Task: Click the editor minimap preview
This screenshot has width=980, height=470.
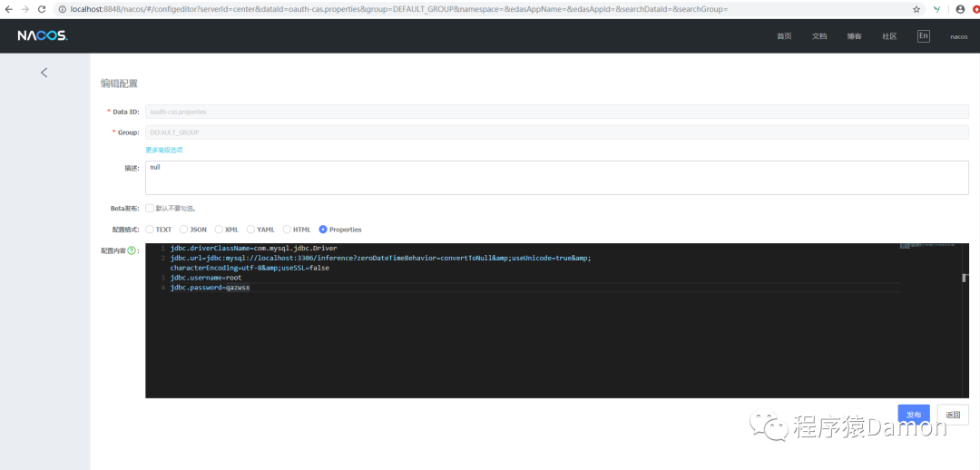Action: tap(928, 246)
